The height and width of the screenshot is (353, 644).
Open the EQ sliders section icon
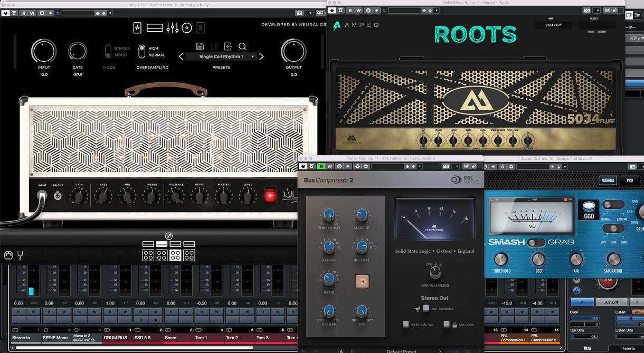click(173, 27)
